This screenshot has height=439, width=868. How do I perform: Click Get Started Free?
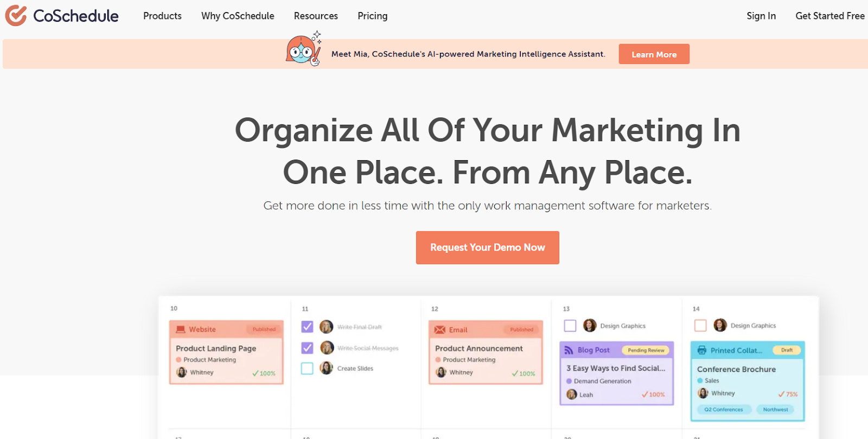[830, 16]
